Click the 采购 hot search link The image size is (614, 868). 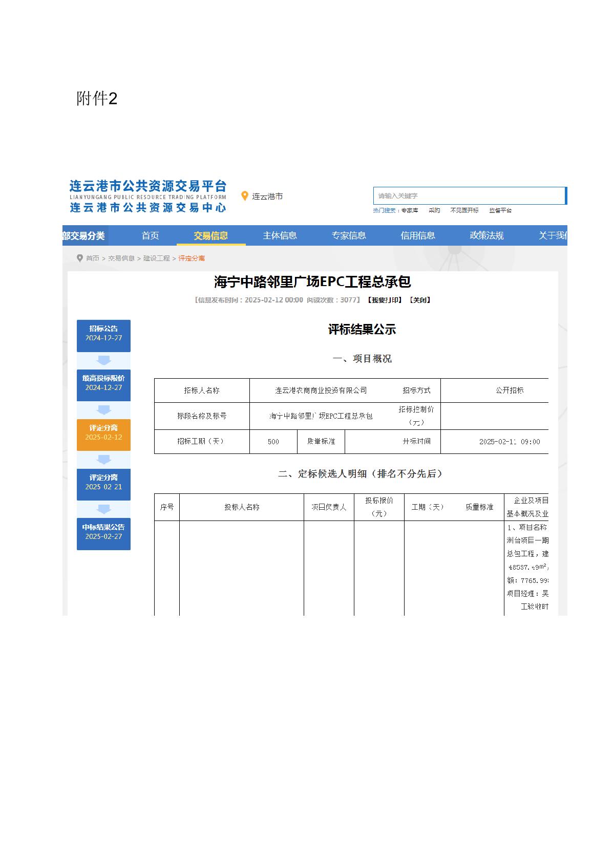click(x=434, y=210)
